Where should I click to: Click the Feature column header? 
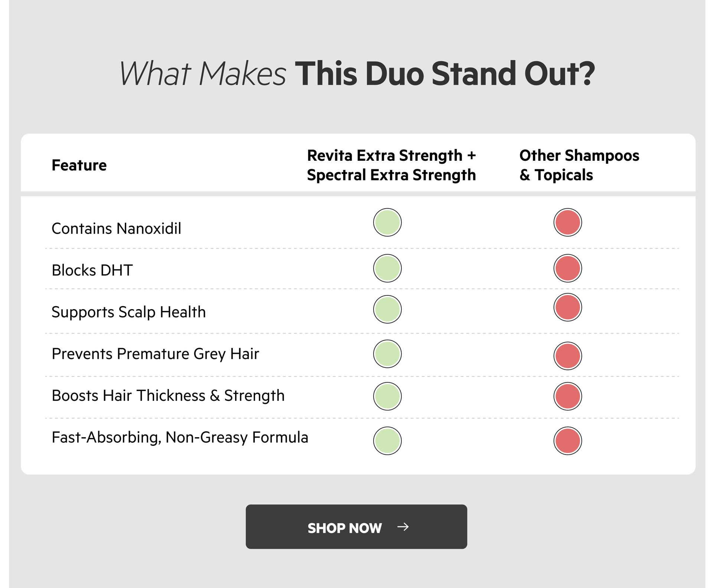(79, 165)
